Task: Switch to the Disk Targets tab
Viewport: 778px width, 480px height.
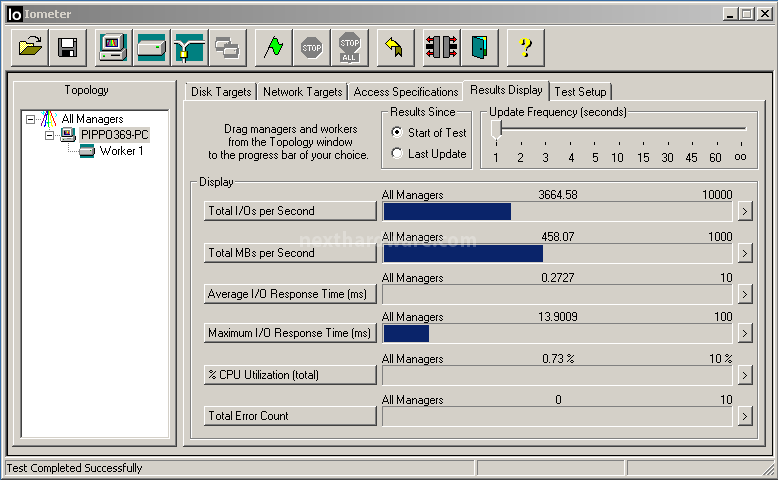Action: (221, 92)
